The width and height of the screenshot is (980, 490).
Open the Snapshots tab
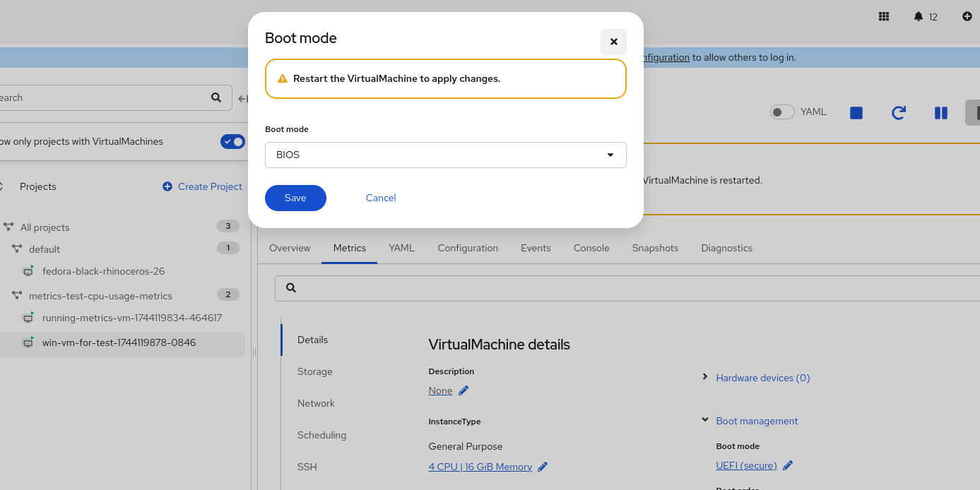point(655,248)
